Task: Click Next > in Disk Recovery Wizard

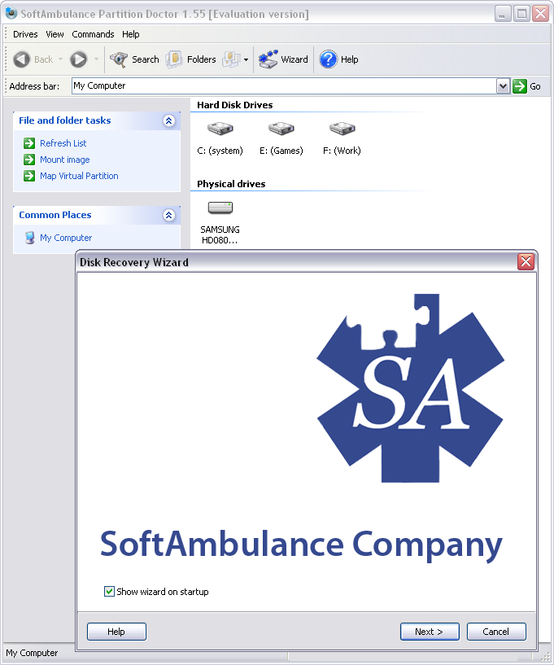Action: 429,631
